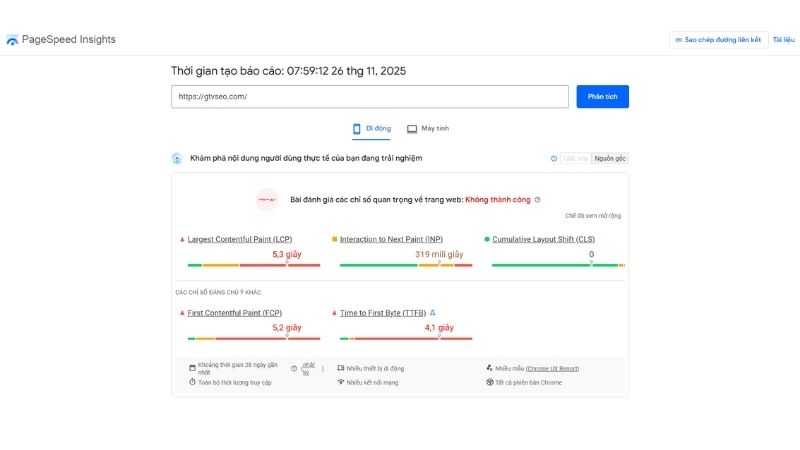The height and width of the screenshot is (450, 800).
Task: Click the red triangle marker beside LCP
Action: [x=182, y=239]
